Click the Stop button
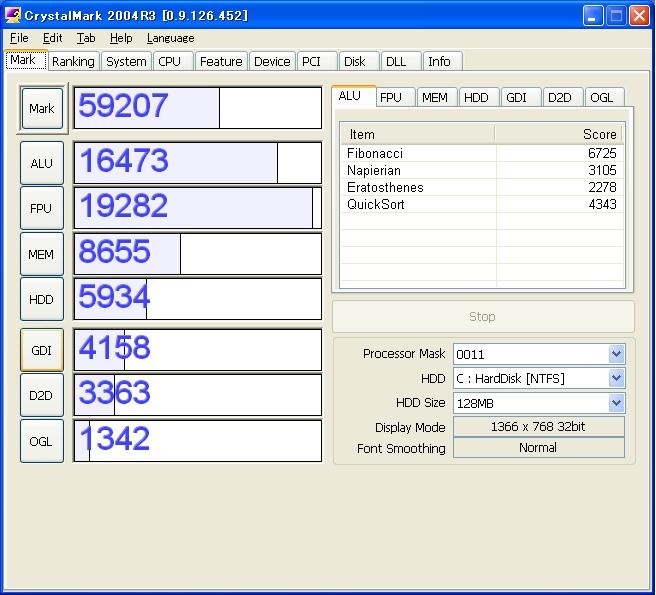 [x=483, y=316]
